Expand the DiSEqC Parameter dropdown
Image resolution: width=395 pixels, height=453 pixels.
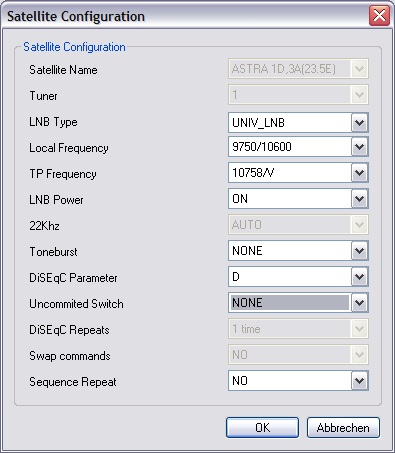(359, 277)
